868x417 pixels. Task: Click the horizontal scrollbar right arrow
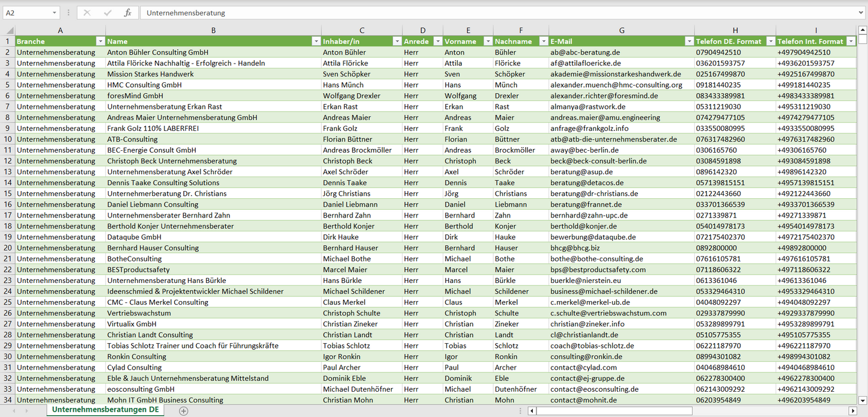point(852,411)
